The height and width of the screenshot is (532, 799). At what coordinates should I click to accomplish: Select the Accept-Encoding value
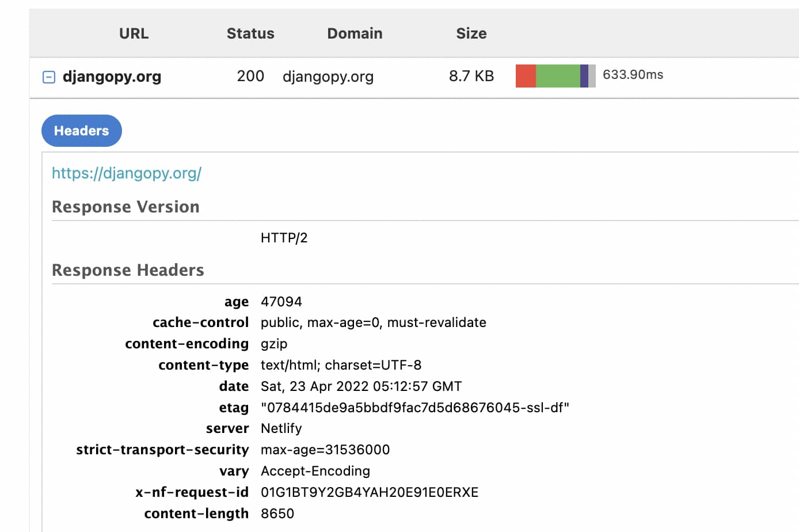(x=315, y=471)
